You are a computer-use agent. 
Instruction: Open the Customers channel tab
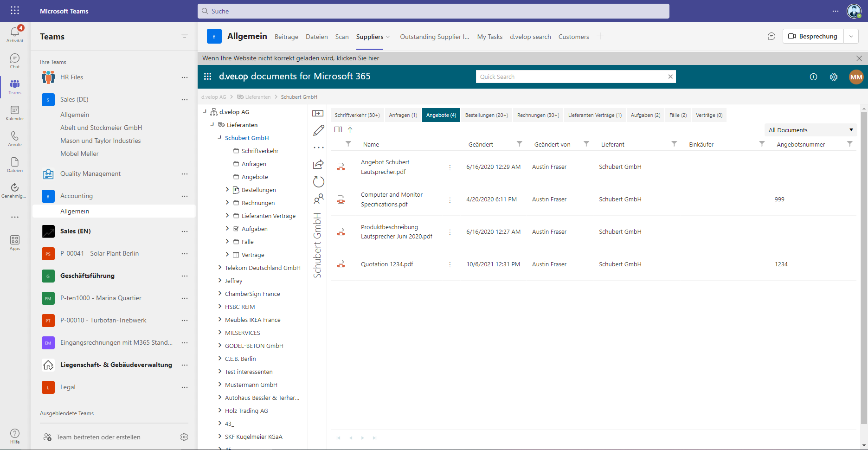(574, 37)
